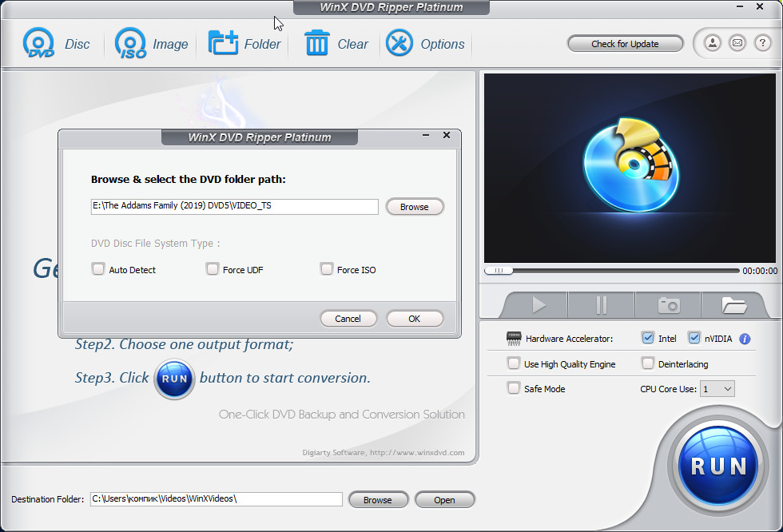Click the hardware accelerator info icon
Image resolution: width=783 pixels, height=532 pixels.
click(745, 339)
